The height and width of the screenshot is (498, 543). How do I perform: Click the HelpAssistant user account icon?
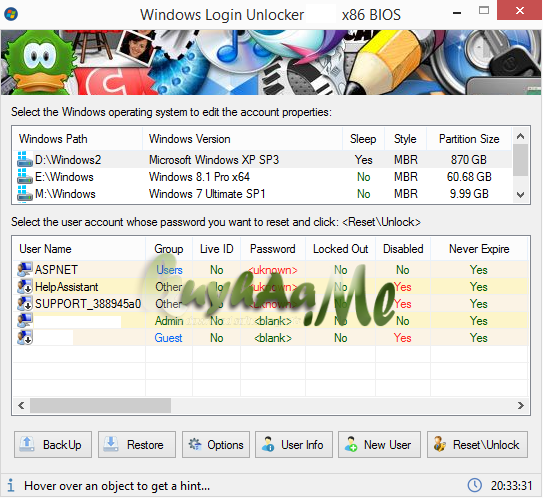(25, 286)
